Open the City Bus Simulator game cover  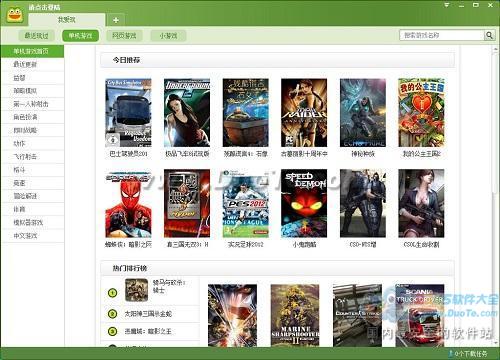coord(128,113)
